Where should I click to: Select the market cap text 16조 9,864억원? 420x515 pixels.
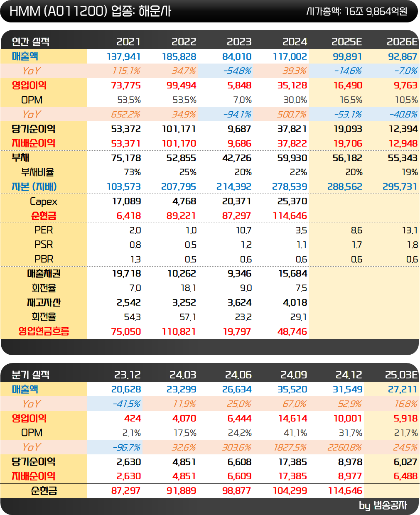(376, 12)
